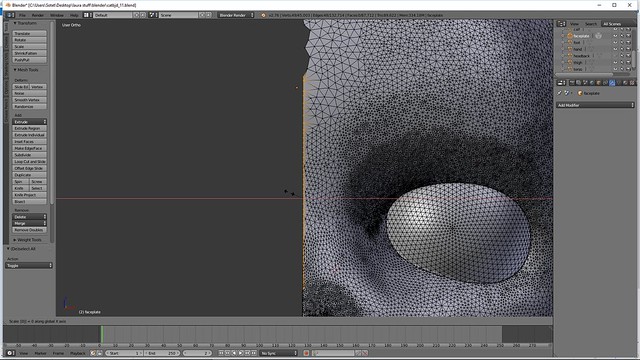Open the Object Data properties tab icon

pos(618,83)
